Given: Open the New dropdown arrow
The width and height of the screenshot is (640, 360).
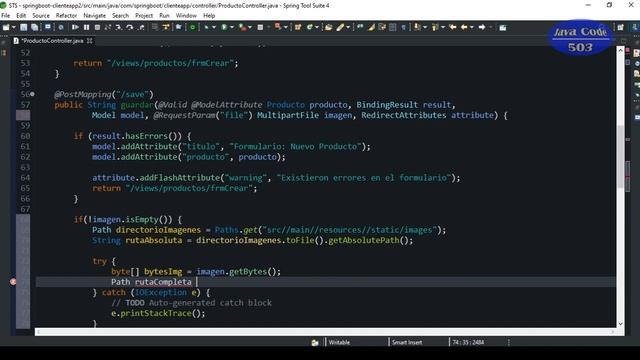Looking at the screenshot, I should 13,27.
